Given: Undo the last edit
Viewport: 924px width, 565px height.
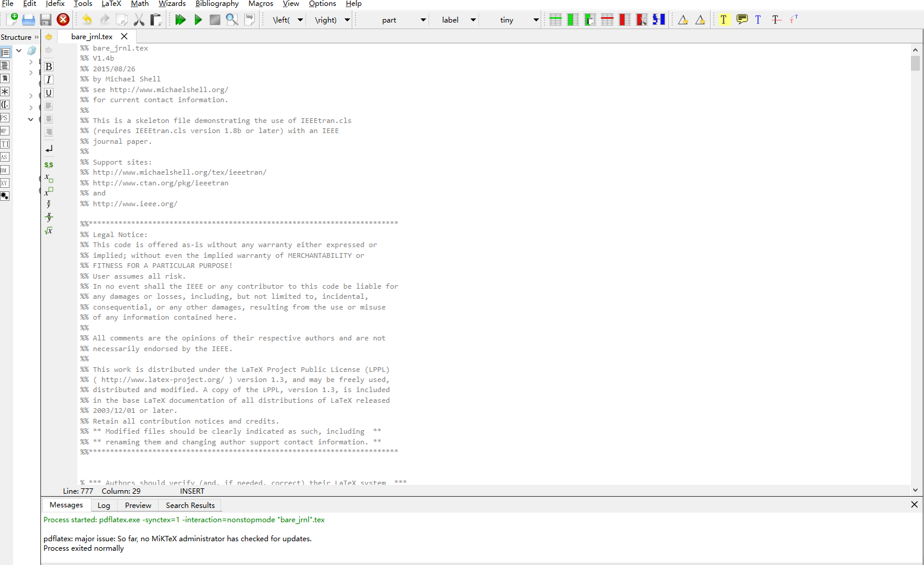Looking at the screenshot, I should click(87, 20).
